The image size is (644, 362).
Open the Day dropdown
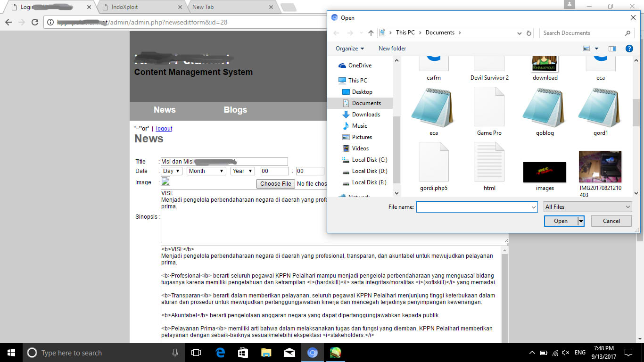point(172,171)
